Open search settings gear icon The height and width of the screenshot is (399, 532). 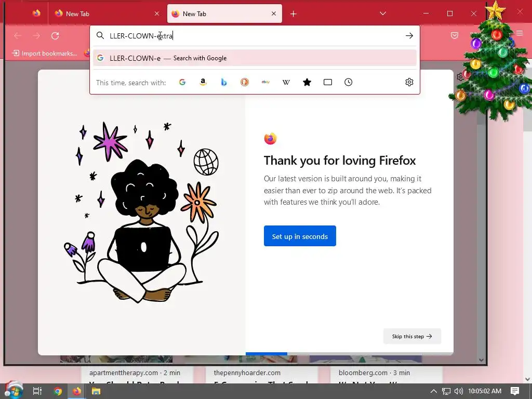409,82
